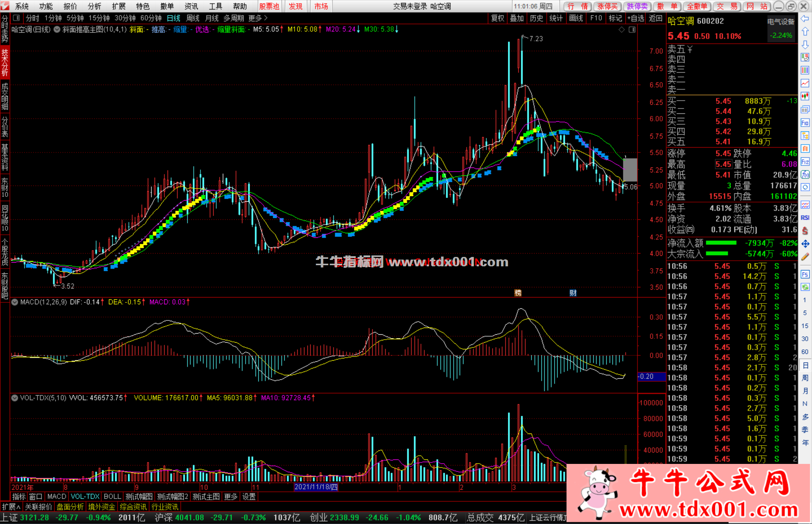812x524 pixels.
Task: Click the 涨停买 button
Action: point(607,6)
